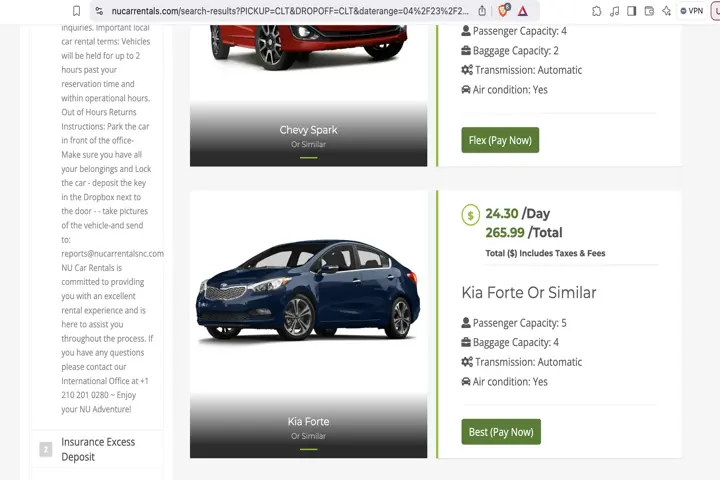
Task: Click the dollar sign price icon
Action: pos(471,215)
